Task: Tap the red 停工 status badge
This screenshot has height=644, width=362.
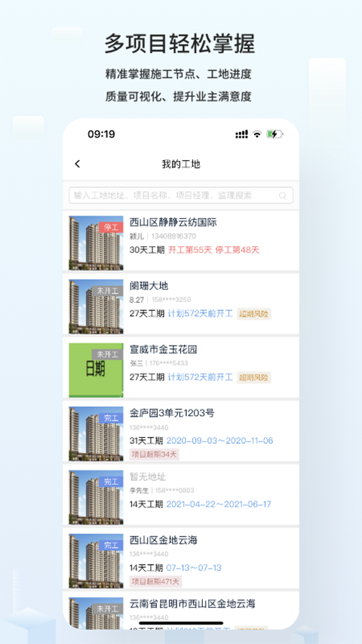Action: point(111,227)
